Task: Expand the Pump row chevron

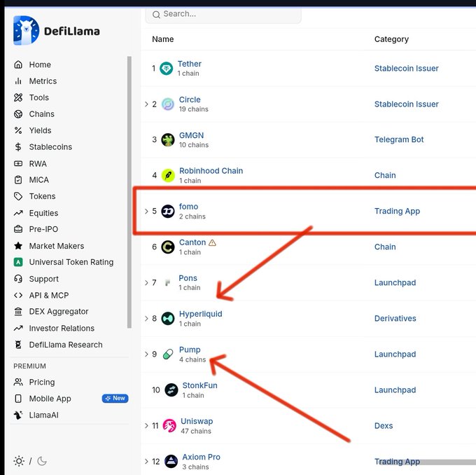Action: (x=146, y=354)
